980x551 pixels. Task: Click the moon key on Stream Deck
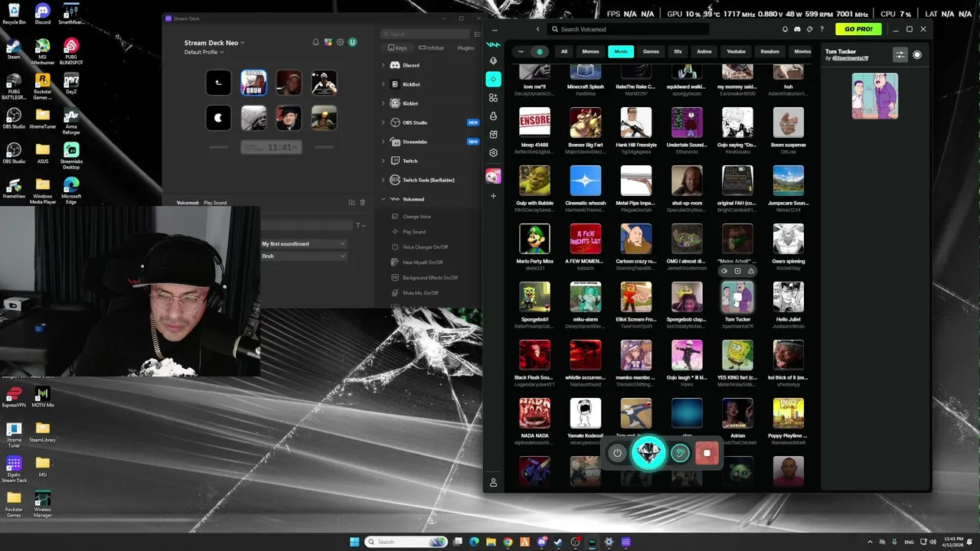click(218, 118)
